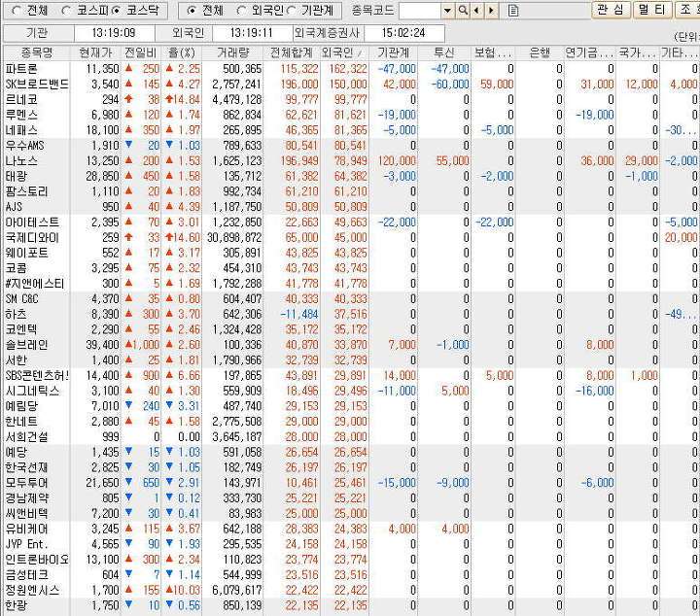Select stock row 서한

click(350, 359)
